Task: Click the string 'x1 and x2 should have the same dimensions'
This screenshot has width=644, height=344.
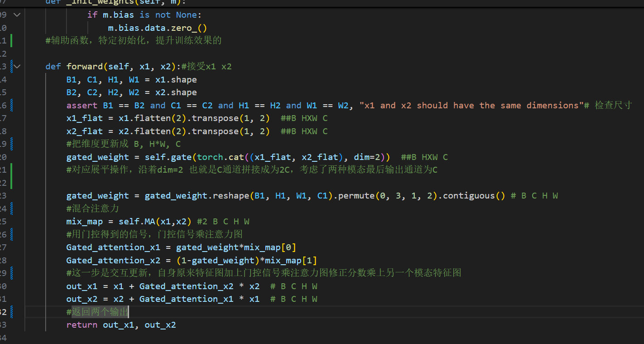Action: (x=472, y=106)
